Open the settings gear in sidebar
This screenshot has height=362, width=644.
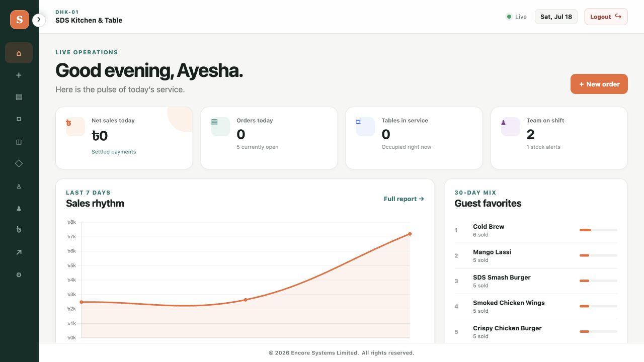pos(19,275)
